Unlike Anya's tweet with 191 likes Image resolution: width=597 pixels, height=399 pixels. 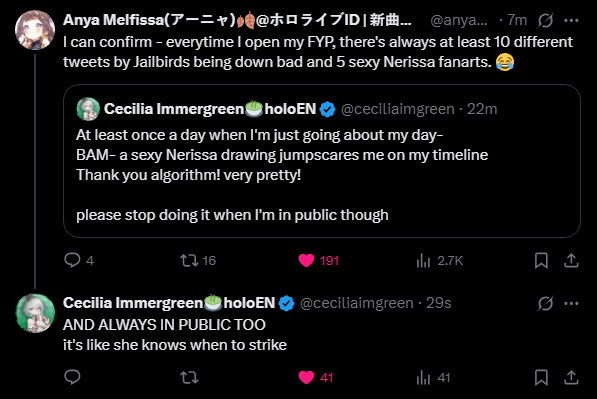[306, 260]
